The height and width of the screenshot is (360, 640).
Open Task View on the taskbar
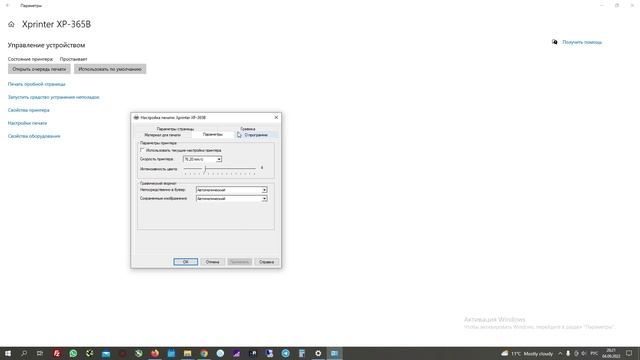(x=40, y=353)
